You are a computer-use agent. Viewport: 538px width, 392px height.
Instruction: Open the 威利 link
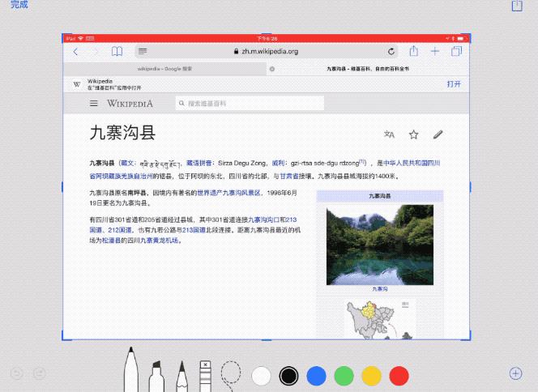(278, 163)
